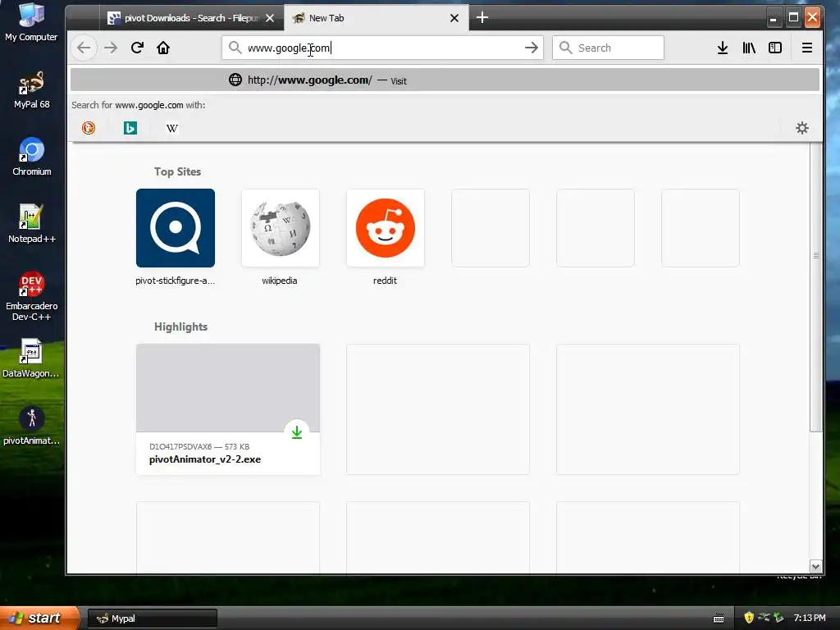Screen dimensions: 840x630
Task: Maximize the Mypal browser window
Action: [793, 18]
